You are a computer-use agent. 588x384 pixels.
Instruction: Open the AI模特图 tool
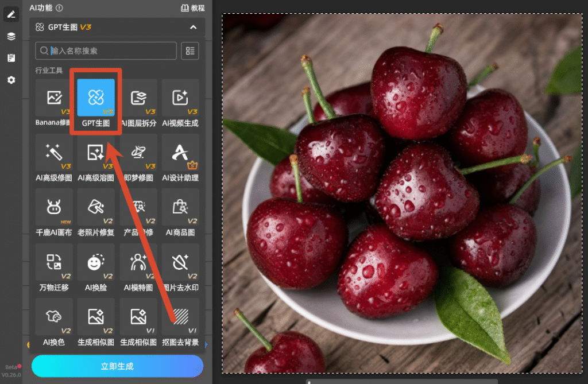point(138,268)
